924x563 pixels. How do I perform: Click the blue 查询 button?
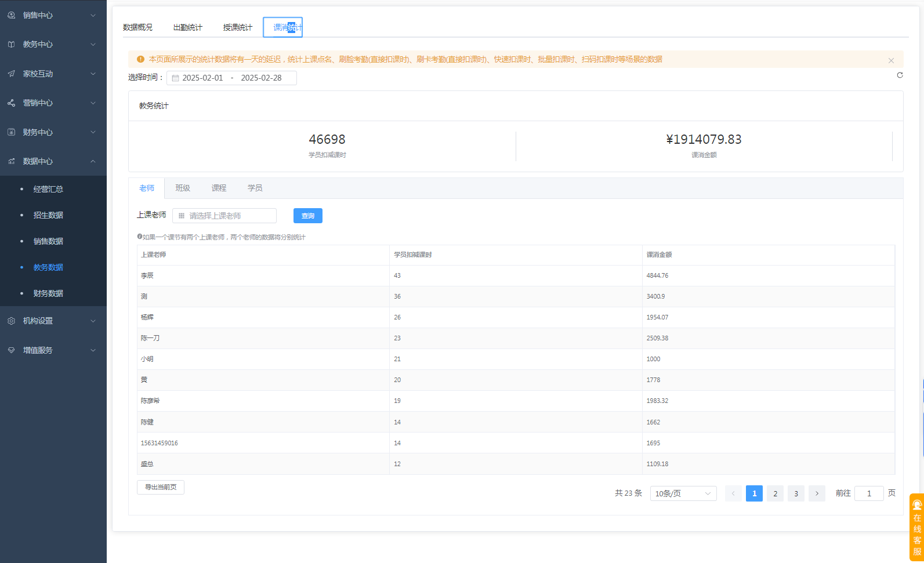pyautogui.click(x=308, y=216)
